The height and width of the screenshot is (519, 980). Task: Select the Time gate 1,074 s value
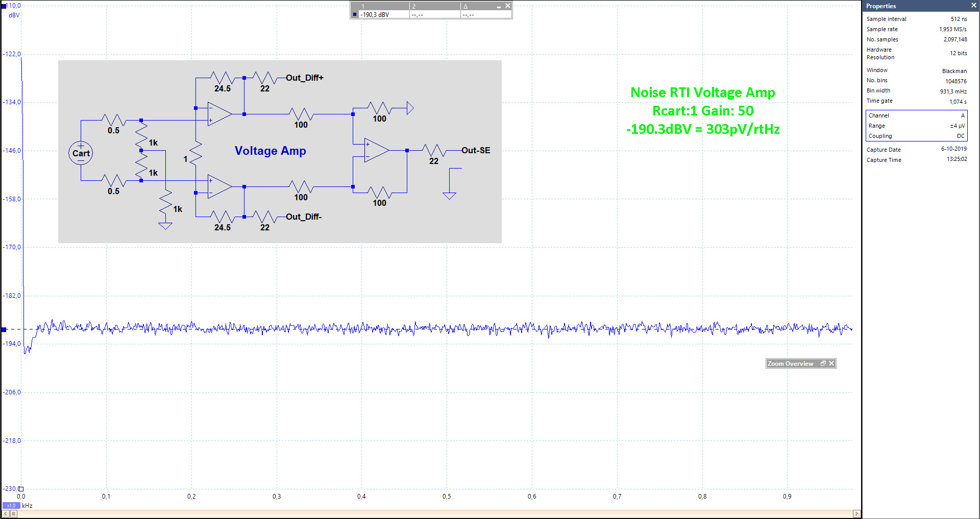pos(958,102)
